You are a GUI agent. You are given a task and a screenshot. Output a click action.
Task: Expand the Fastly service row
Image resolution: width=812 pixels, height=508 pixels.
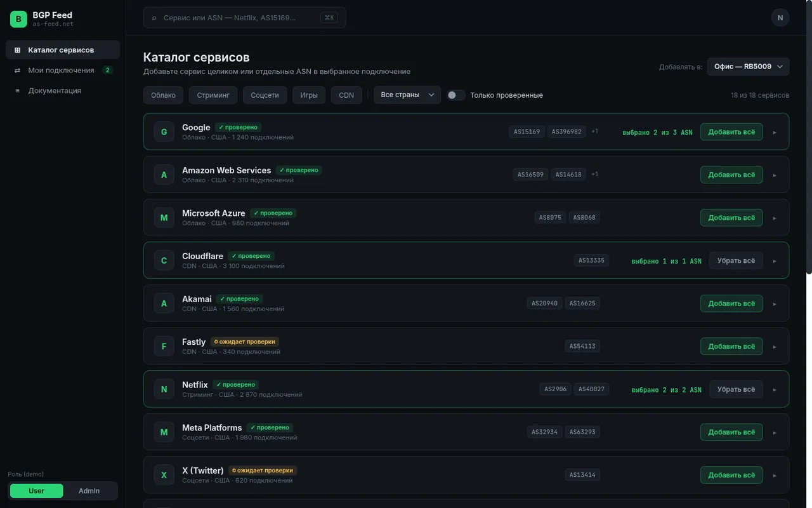click(775, 346)
